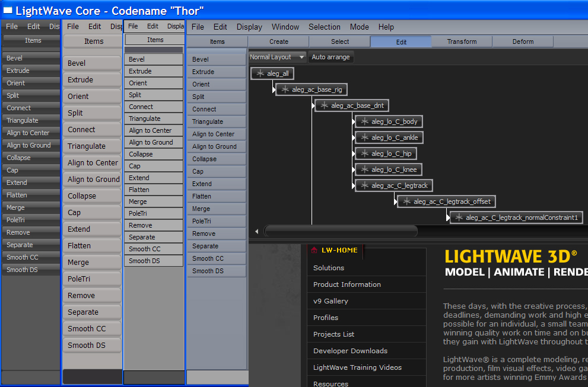Screen dimensions: 588x387
Task: Click Merge in the large-font panel
Action: click(92, 262)
